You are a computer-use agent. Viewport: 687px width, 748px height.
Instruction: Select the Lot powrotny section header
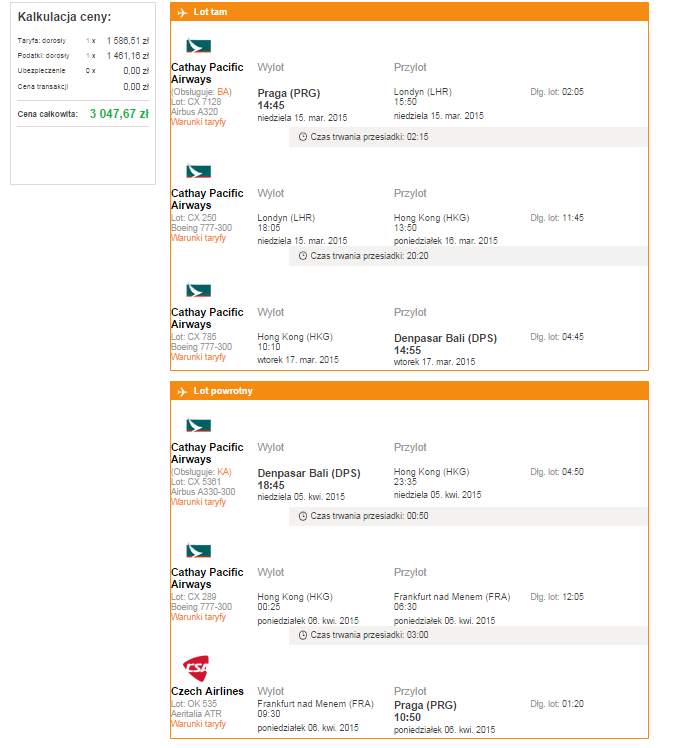[x=409, y=391]
